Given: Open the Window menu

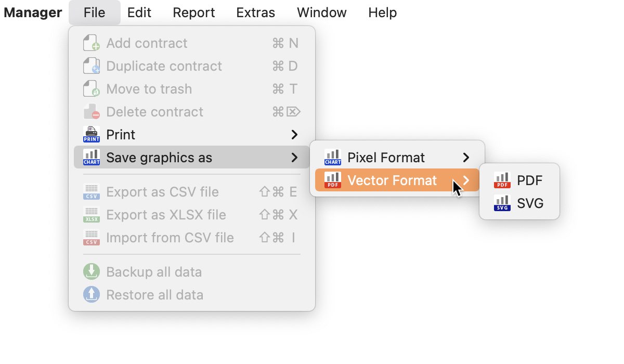Looking at the screenshot, I should [x=322, y=12].
